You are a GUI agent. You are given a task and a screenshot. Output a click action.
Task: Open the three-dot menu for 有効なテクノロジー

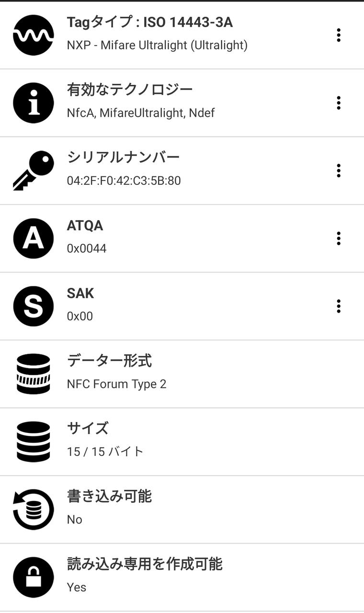[x=339, y=103]
